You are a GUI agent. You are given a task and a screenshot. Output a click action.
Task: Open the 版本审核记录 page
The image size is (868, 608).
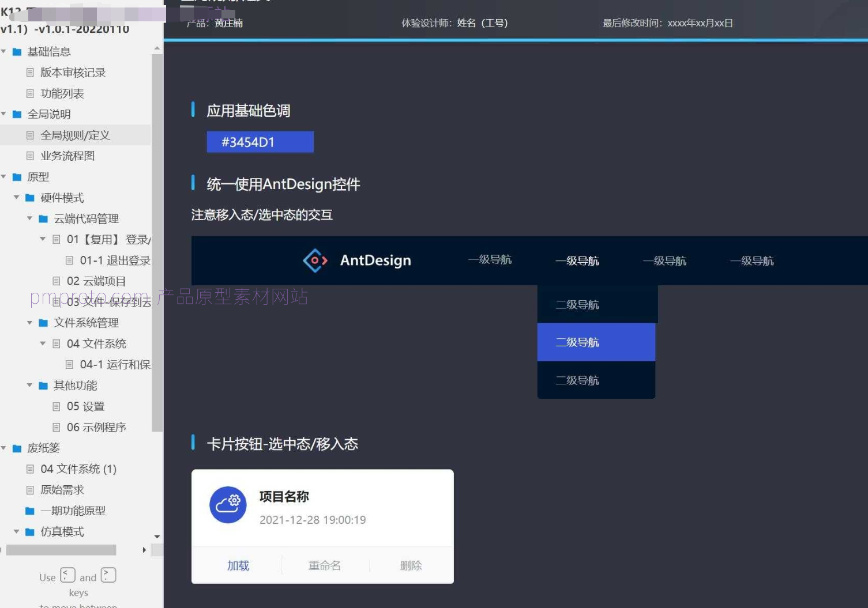(x=73, y=73)
